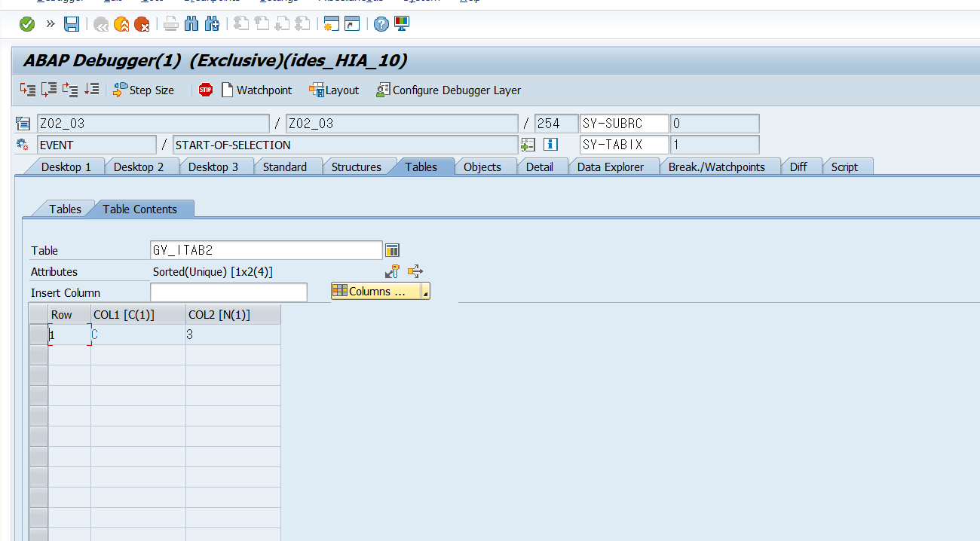Click the Continue debugger icon
This screenshot has height=541, width=980.
[x=92, y=90]
